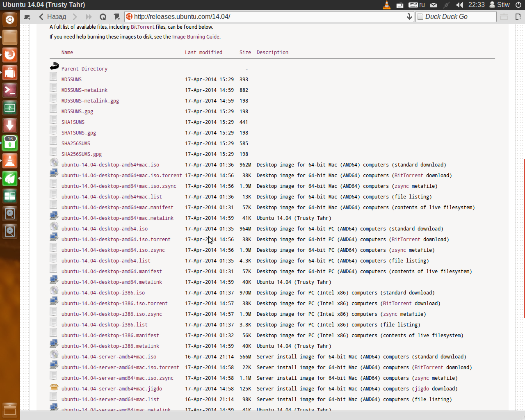Image resolution: width=525 pixels, height=420 pixels.
Task: Open the MD5SUMS file link
Action: coord(71,80)
